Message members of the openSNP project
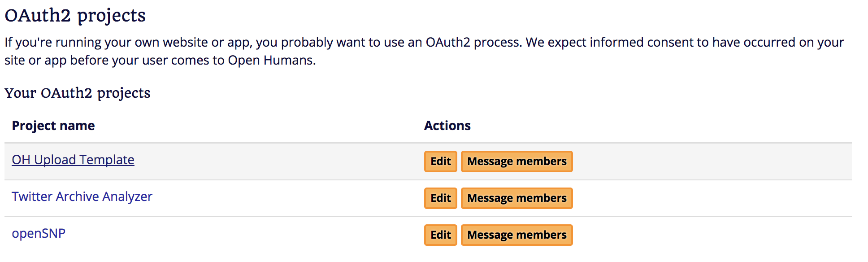The image size is (868, 262). (x=517, y=235)
